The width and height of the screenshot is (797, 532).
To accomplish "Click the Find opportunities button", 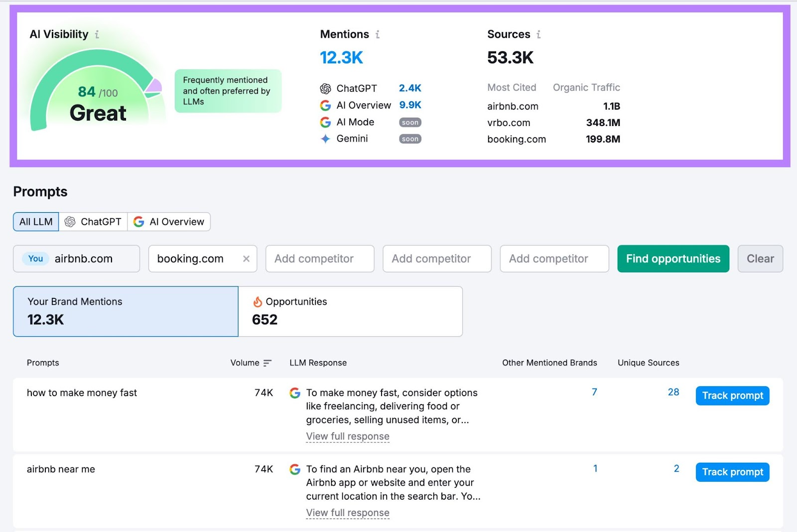I will [673, 259].
